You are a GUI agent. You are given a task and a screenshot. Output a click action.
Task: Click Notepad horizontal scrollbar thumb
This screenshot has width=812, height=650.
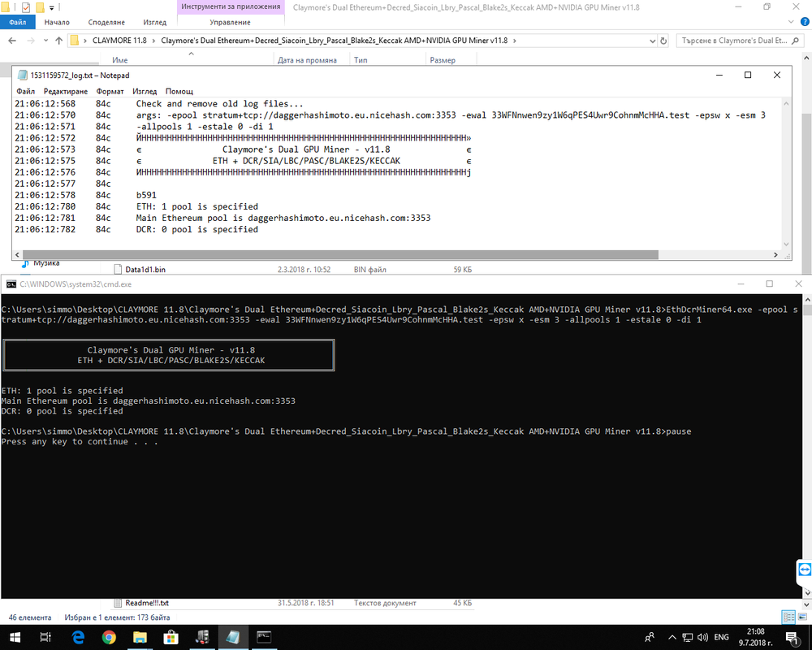340,254
